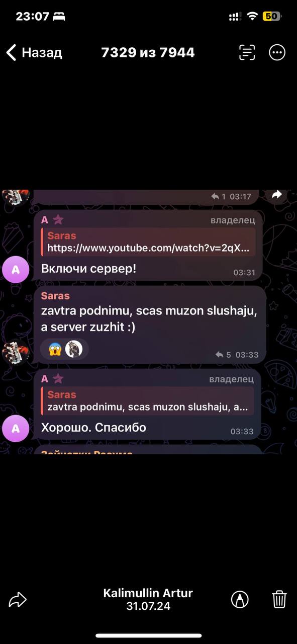Expand the 1 reply indicator at 03:17
The height and width of the screenshot is (644, 297).
point(219,197)
